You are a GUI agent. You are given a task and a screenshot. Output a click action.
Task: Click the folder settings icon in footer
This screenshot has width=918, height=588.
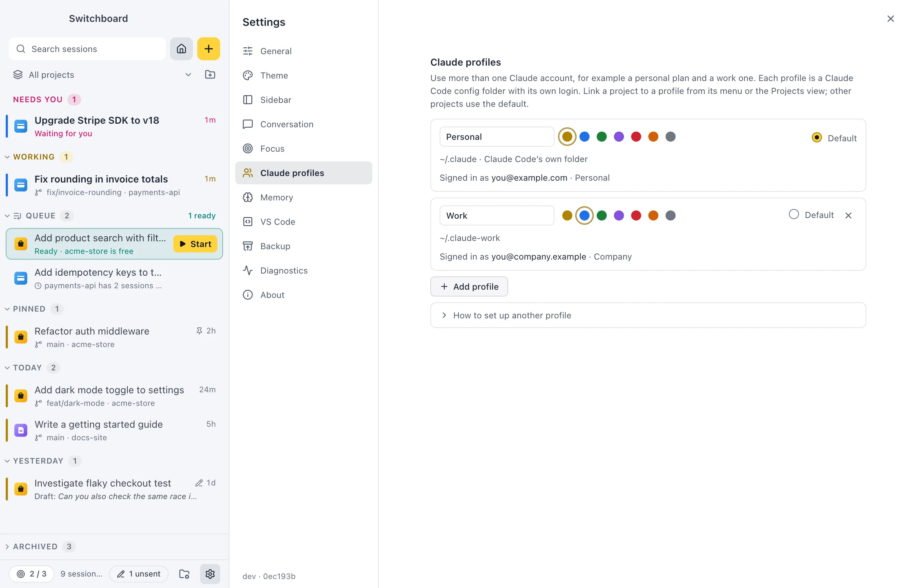click(x=184, y=574)
